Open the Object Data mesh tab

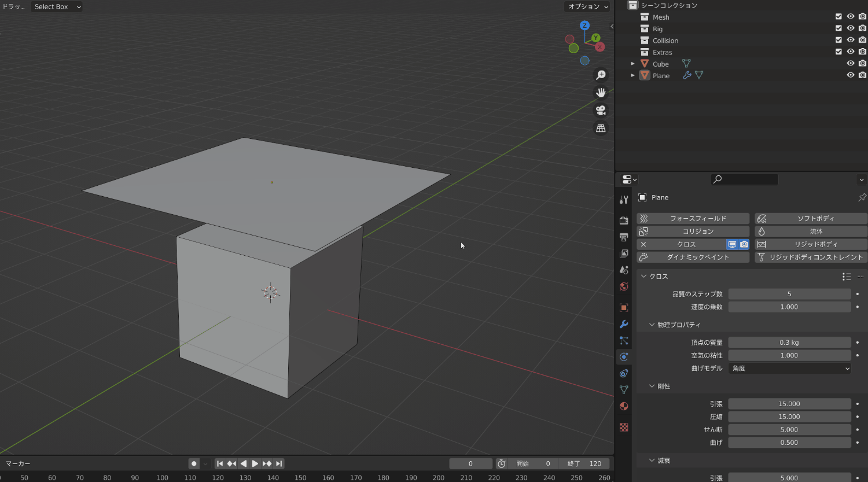coord(624,389)
